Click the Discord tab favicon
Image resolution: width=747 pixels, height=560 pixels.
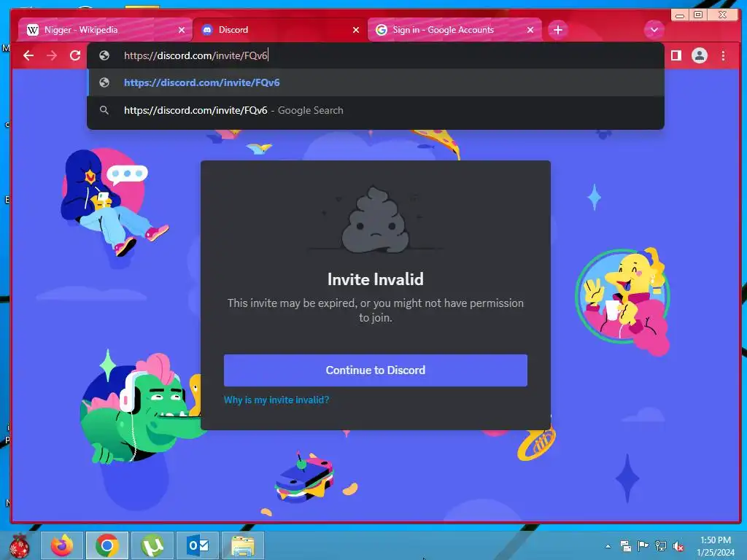point(207,30)
